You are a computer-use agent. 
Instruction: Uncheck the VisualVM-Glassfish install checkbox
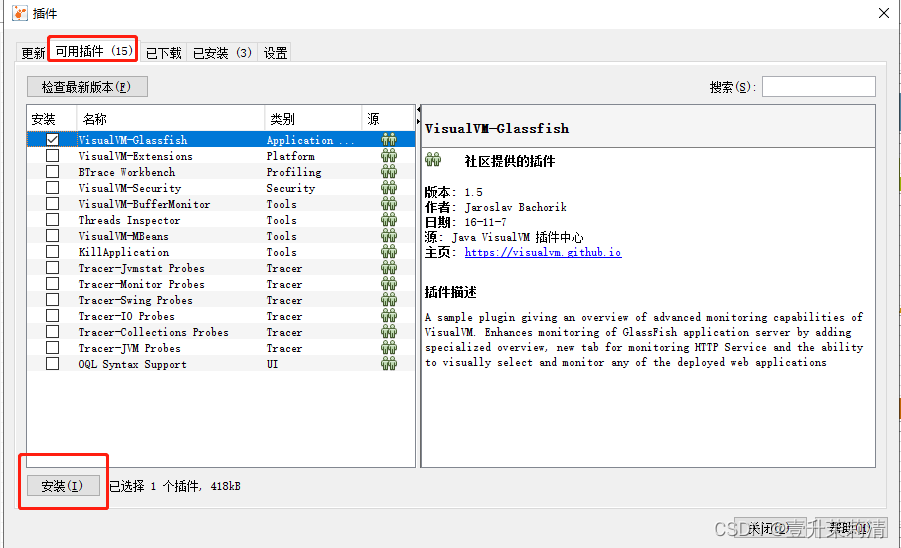point(52,140)
